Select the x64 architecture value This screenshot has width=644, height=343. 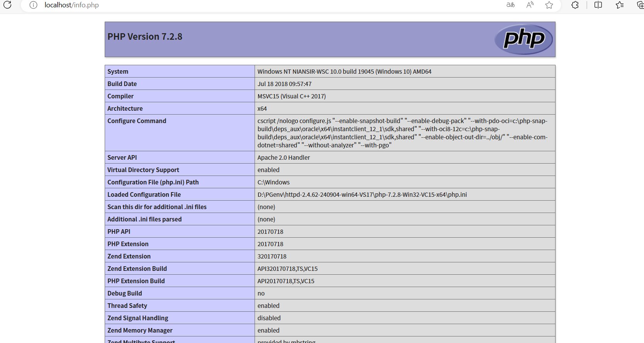tap(262, 108)
